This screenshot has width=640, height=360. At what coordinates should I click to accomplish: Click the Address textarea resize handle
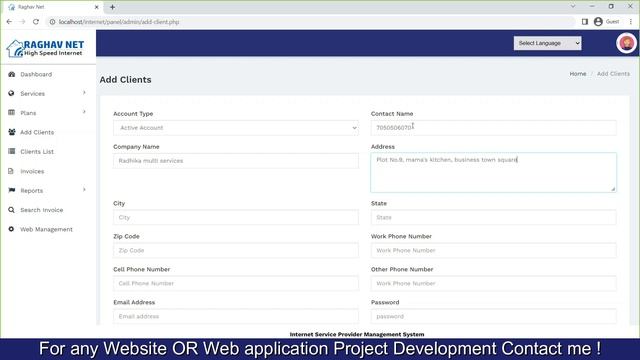[613, 189]
